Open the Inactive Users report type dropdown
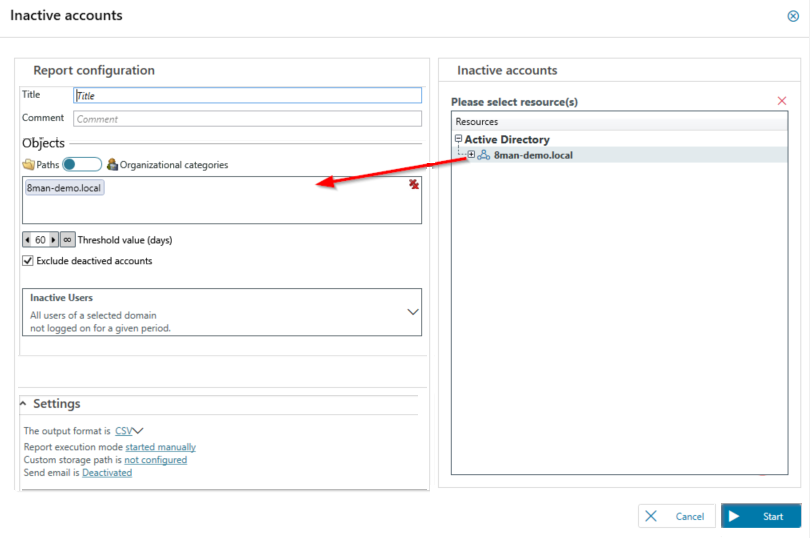810x538 pixels. (x=412, y=312)
